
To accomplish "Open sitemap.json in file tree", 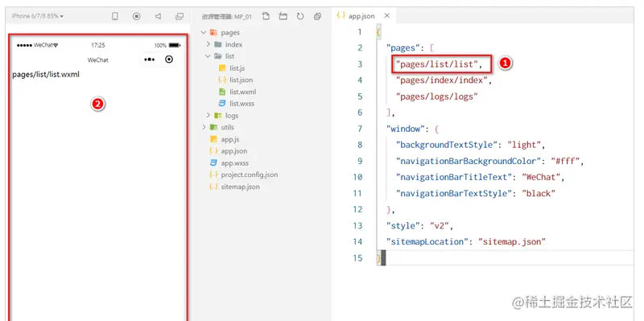I will click(x=240, y=187).
